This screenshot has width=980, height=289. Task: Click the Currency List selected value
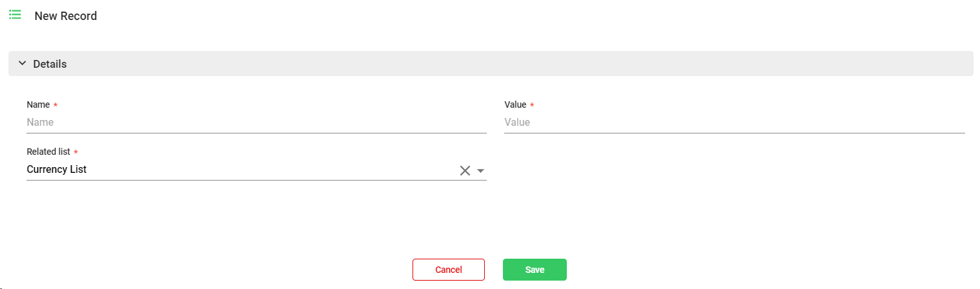57,170
